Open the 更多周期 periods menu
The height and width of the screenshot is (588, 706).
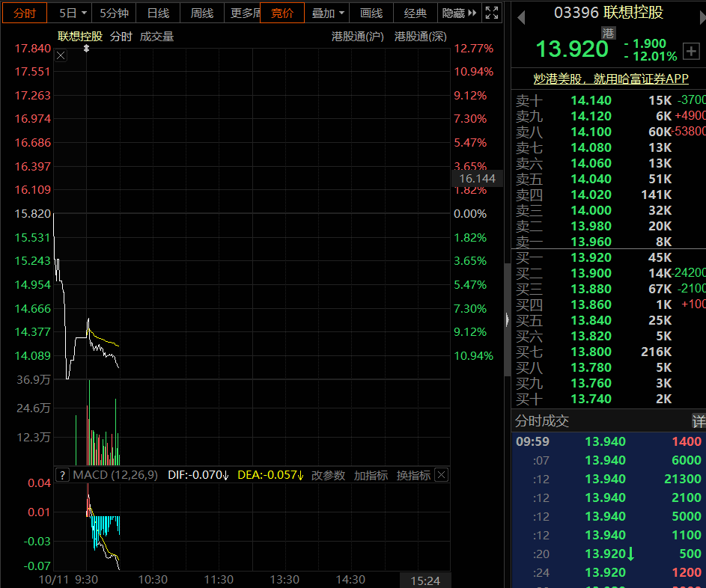(243, 13)
